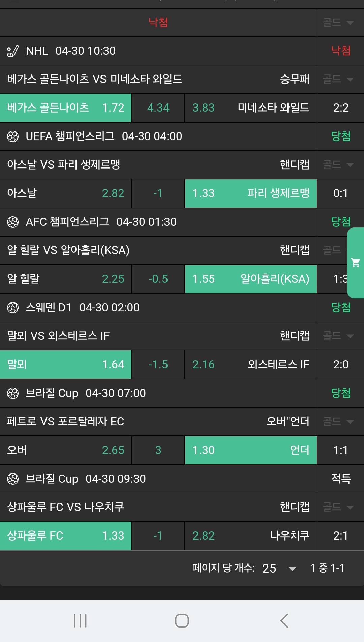Tap the 오버 2.65 odds cell

tap(66, 450)
